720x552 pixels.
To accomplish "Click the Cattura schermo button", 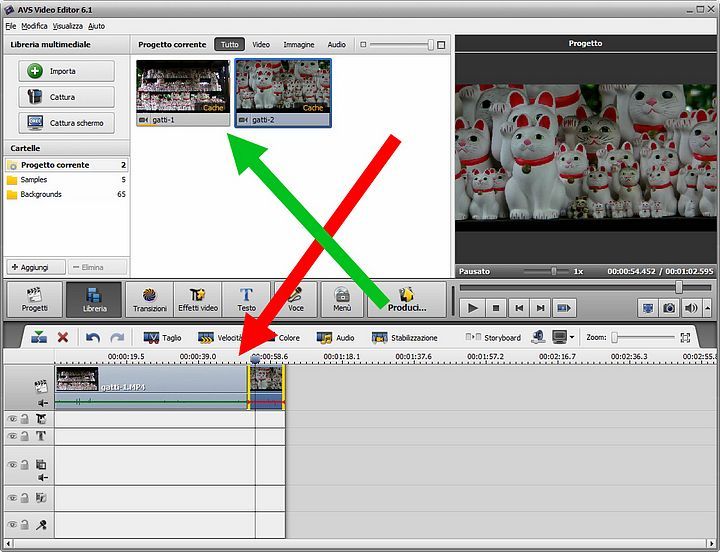I will 67,123.
